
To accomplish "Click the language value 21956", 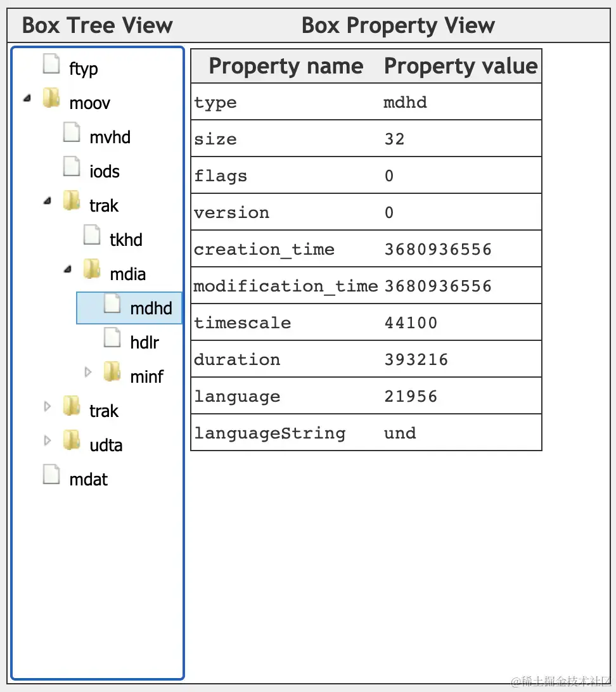I will pos(411,396).
